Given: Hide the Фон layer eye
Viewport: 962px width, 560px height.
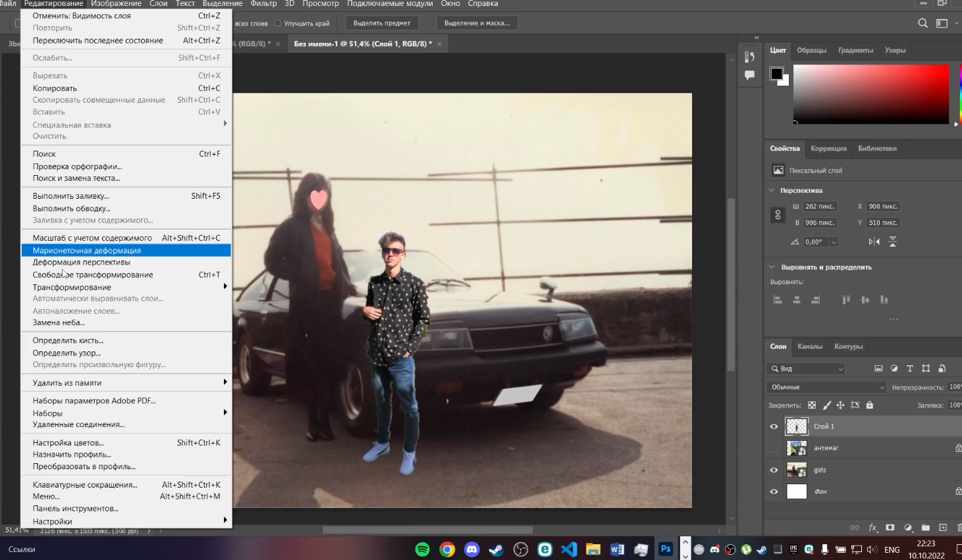Looking at the screenshot, I should tap(774, 492).
